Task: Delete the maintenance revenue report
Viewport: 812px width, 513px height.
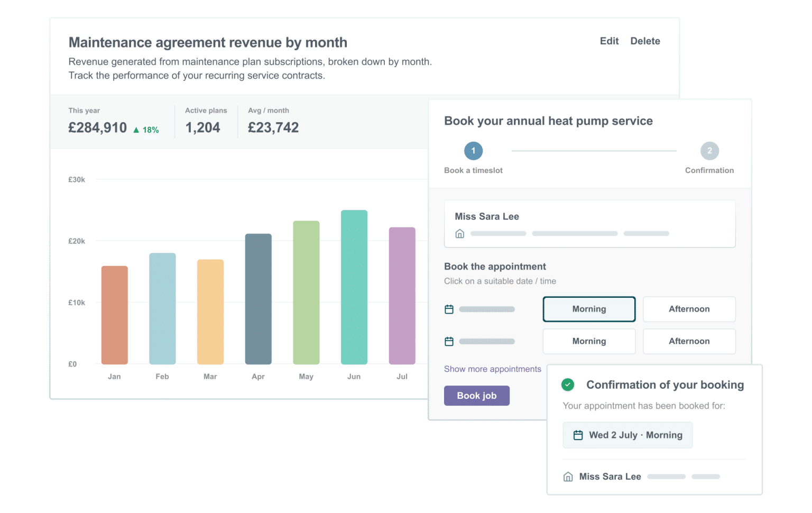Action: click(x=645, y=41)
